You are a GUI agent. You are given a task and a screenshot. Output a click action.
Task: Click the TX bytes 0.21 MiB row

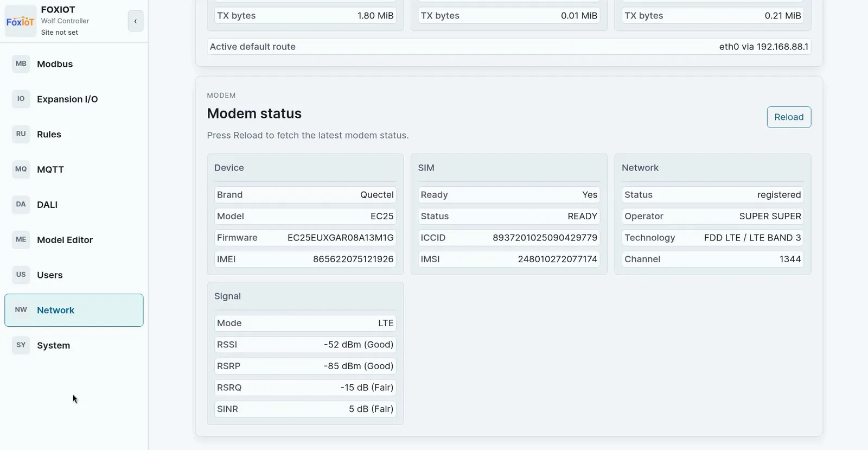pyautogui.click(x=712, y=16)
